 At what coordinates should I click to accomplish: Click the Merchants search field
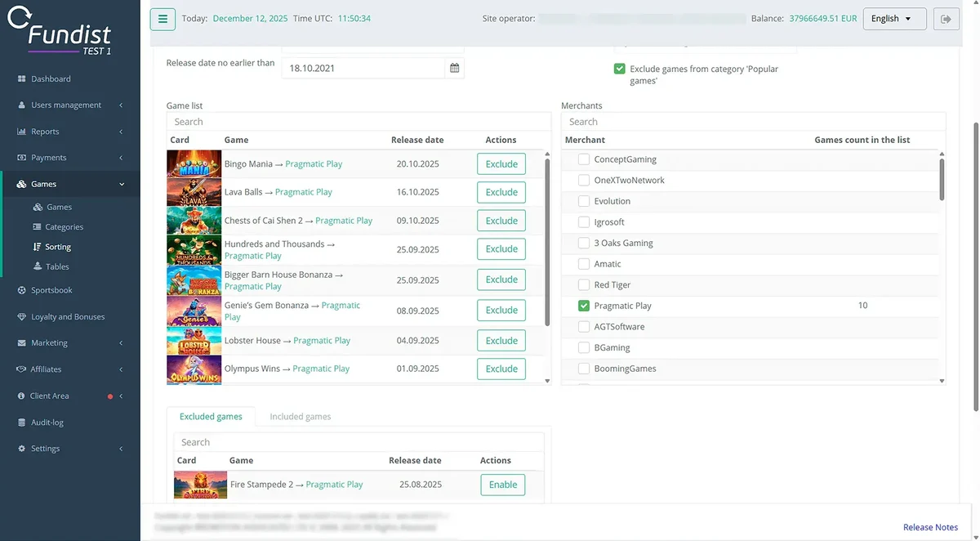[753, 122]
